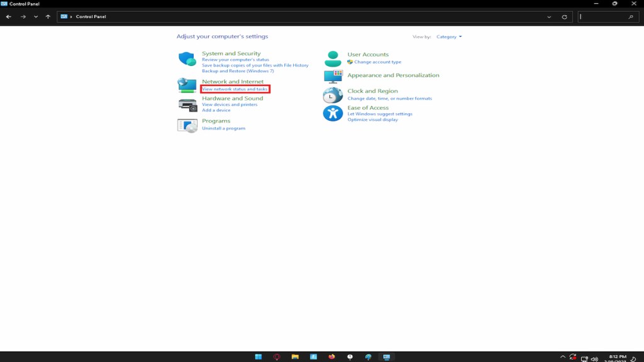
Task: Open the Hardware and Sound printer icon
Action: 187,105
